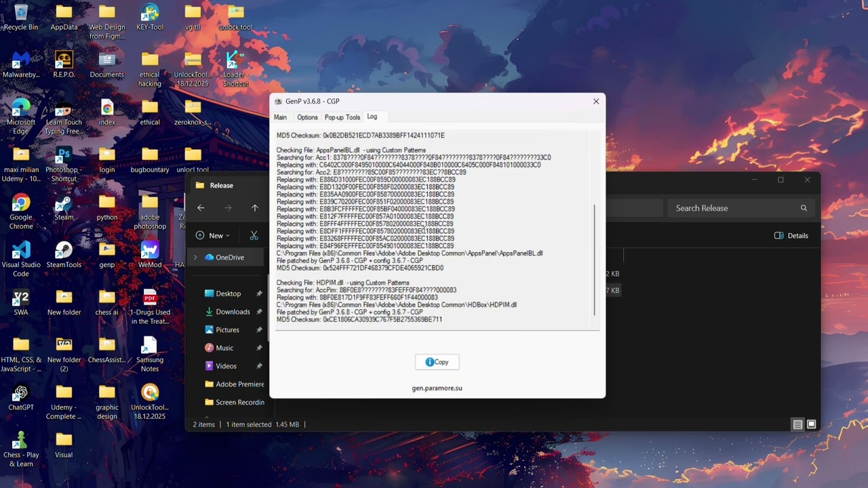
Task: Unpin Desktop from Explorer quick access
Action: tap(259, 293)
